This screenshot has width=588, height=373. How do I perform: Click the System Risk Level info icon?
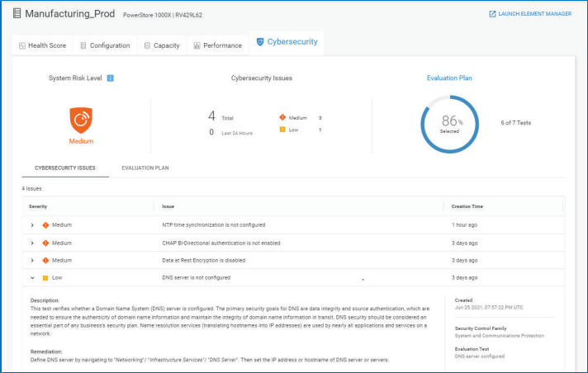(x=111, y=78)
